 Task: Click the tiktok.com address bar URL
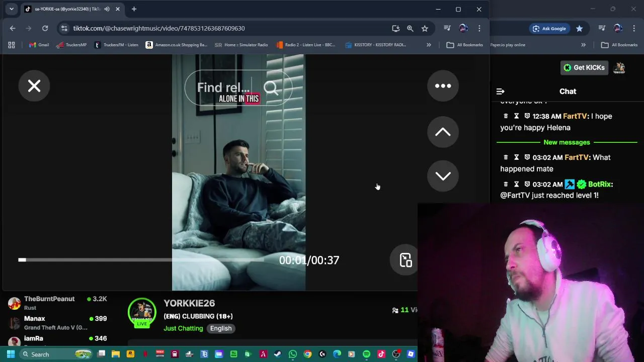coord(159,28)
